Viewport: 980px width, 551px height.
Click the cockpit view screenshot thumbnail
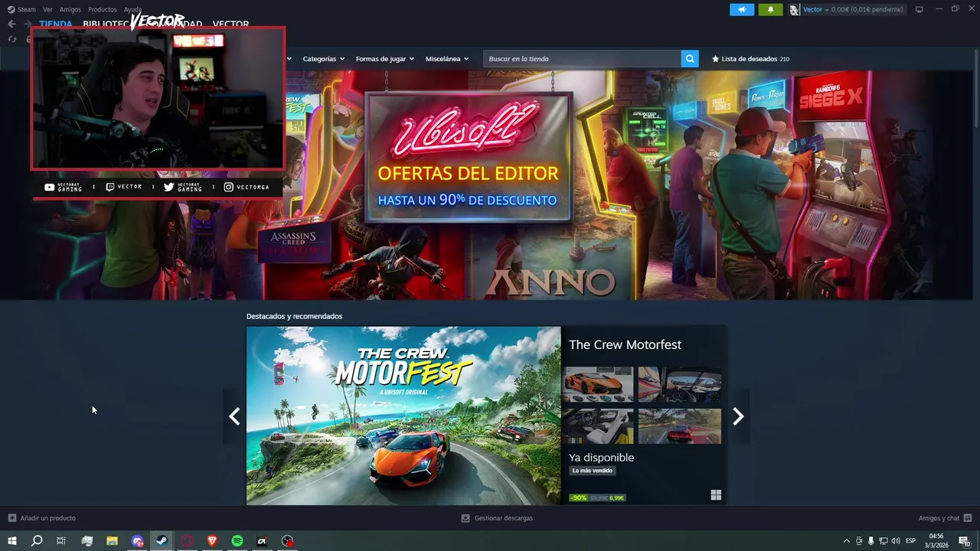point(680,384)
